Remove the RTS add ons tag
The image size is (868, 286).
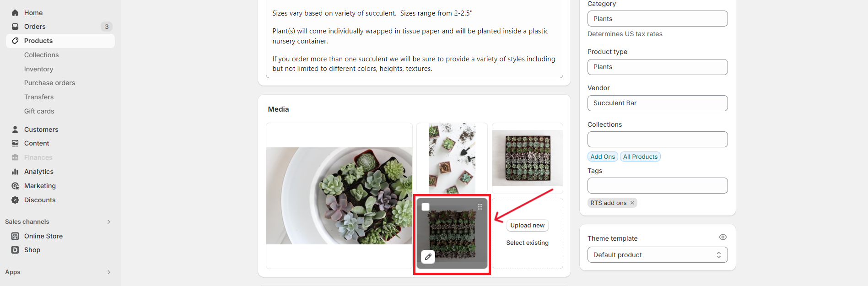632,203
